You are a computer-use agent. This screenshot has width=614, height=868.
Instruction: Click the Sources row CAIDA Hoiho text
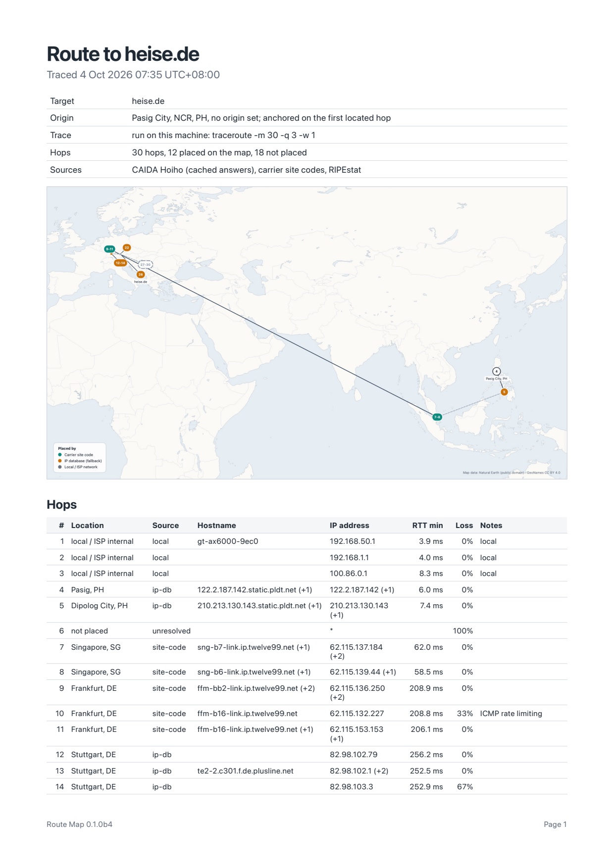click(246, 170)
